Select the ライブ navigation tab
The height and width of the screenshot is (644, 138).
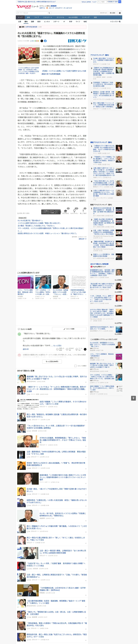point(37,17)
